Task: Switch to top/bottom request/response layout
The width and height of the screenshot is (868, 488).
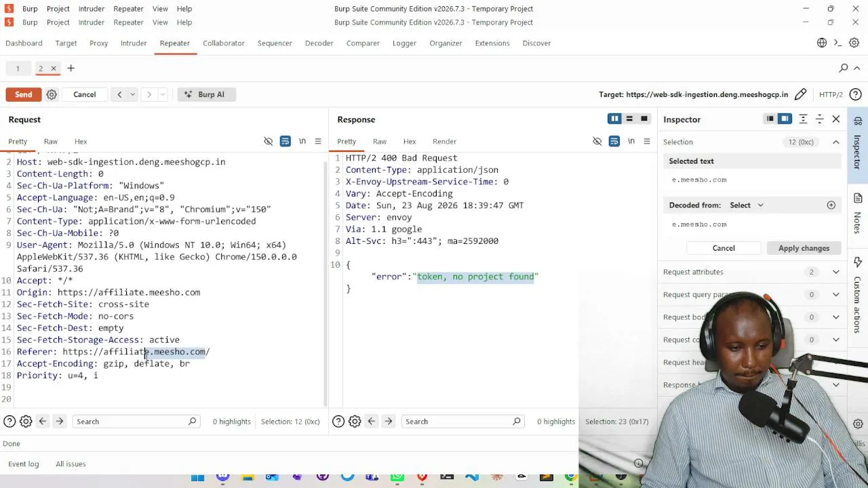Action: tap(629, 119)
